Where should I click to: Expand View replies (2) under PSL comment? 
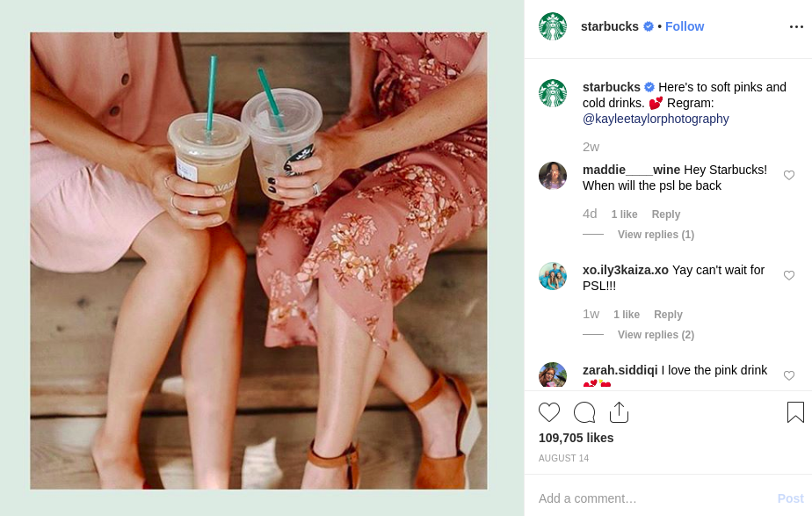656,335
